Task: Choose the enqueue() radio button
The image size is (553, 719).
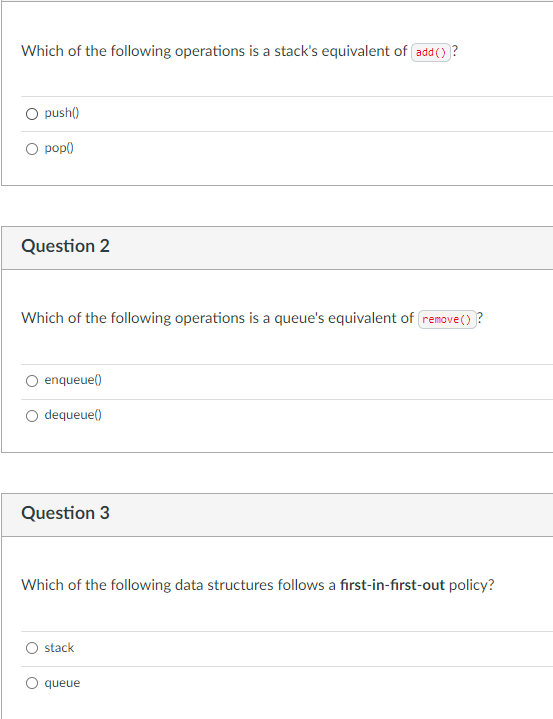Action: 32,381
